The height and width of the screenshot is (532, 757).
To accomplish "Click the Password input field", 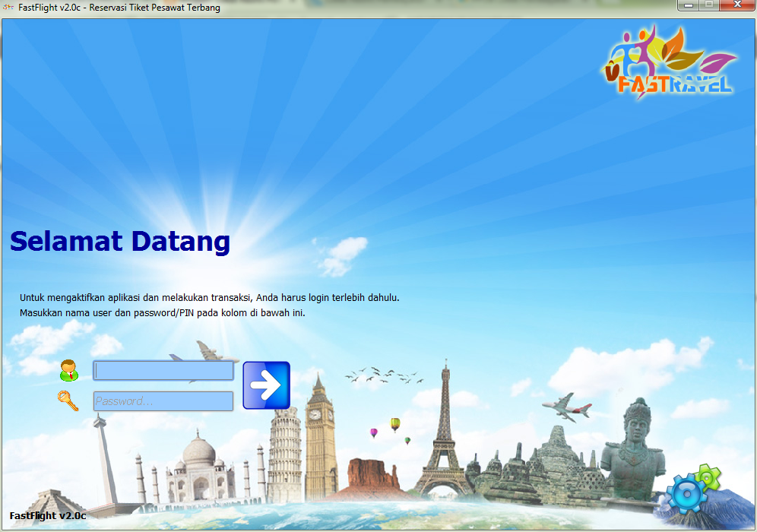I will [x=162, y=401].
